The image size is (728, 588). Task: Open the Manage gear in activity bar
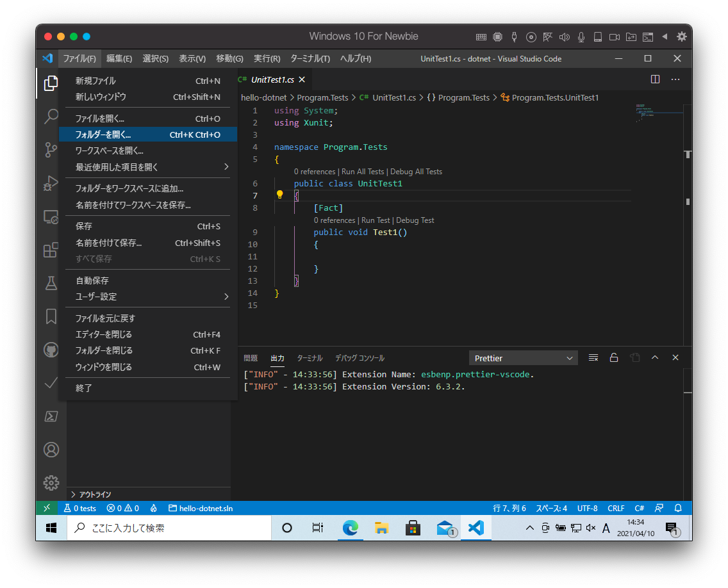[51, 483]
